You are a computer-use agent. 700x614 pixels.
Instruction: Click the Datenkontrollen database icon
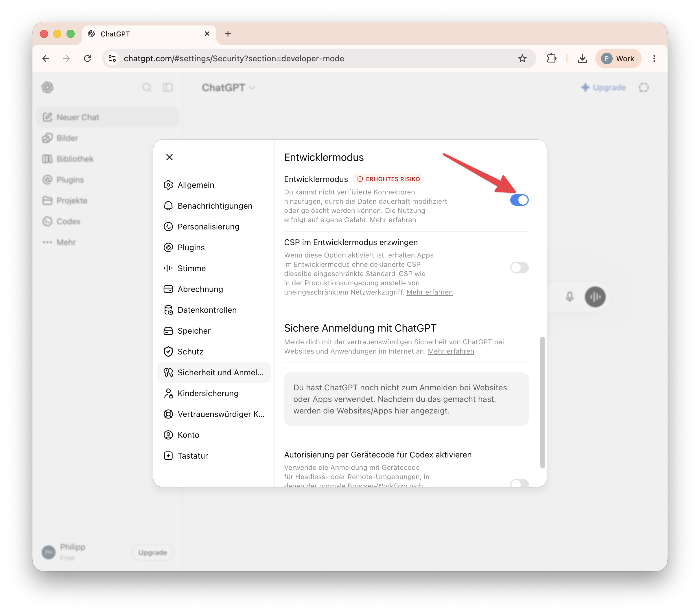168,310
